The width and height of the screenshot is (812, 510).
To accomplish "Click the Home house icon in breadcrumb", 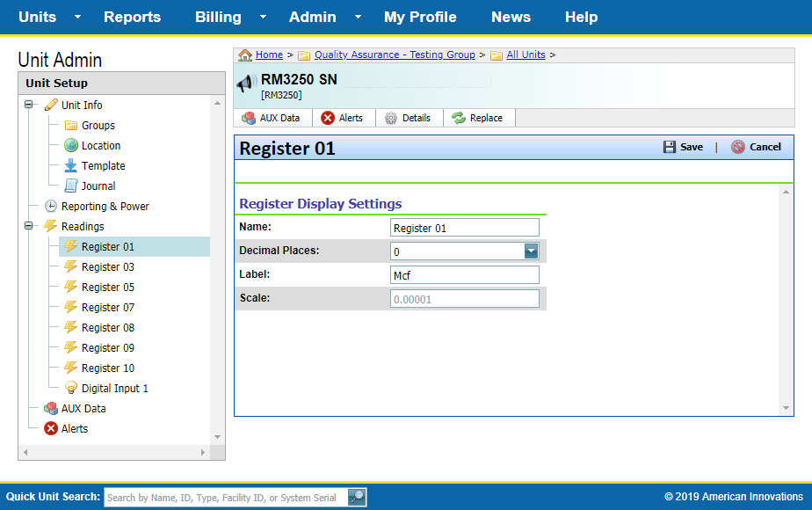I will 246,55.
